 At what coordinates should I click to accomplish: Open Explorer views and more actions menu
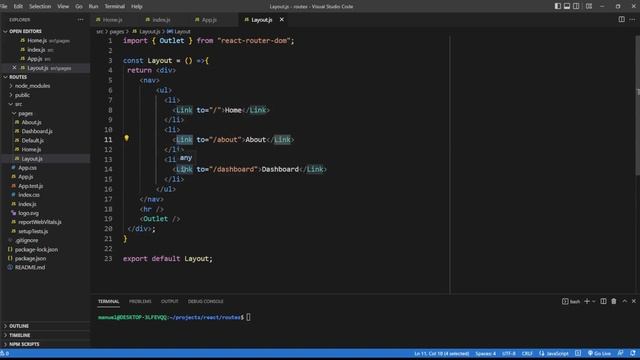click(x=80, y=20)
